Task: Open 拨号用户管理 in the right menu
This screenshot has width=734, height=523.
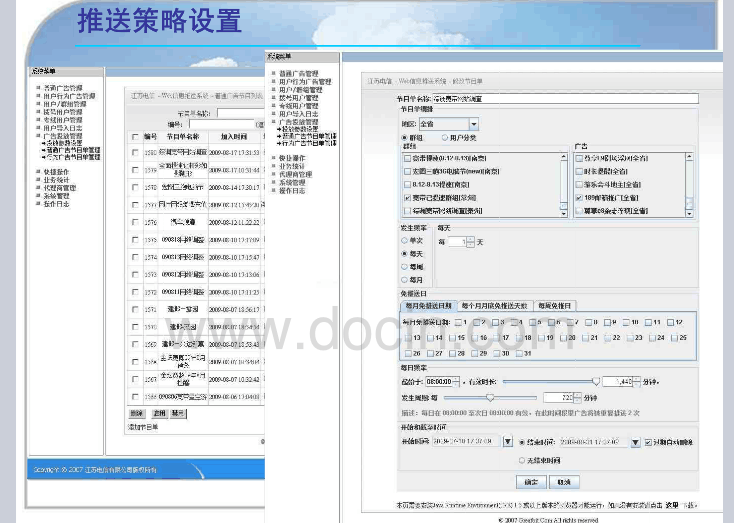Action: (299, 98)
